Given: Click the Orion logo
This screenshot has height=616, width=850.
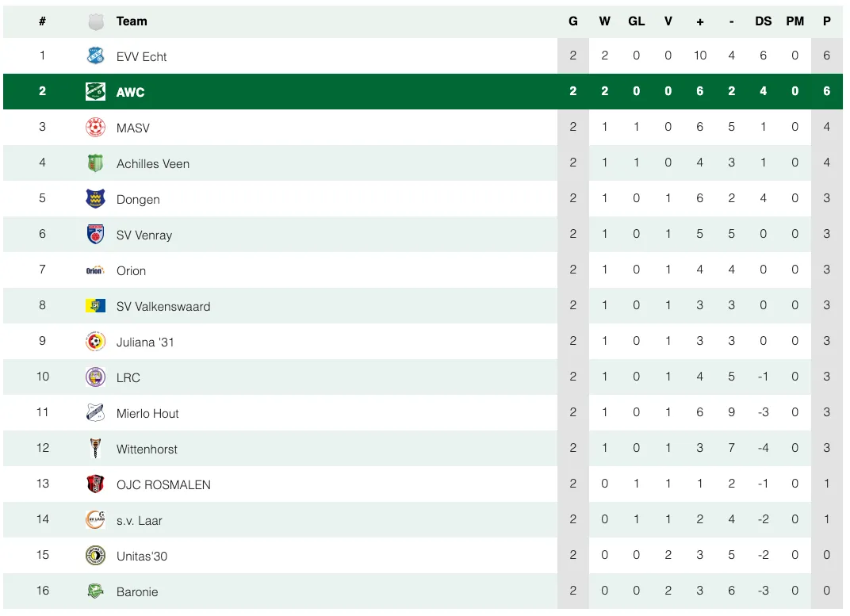Looking at the screenshot, I should [95, 270].
